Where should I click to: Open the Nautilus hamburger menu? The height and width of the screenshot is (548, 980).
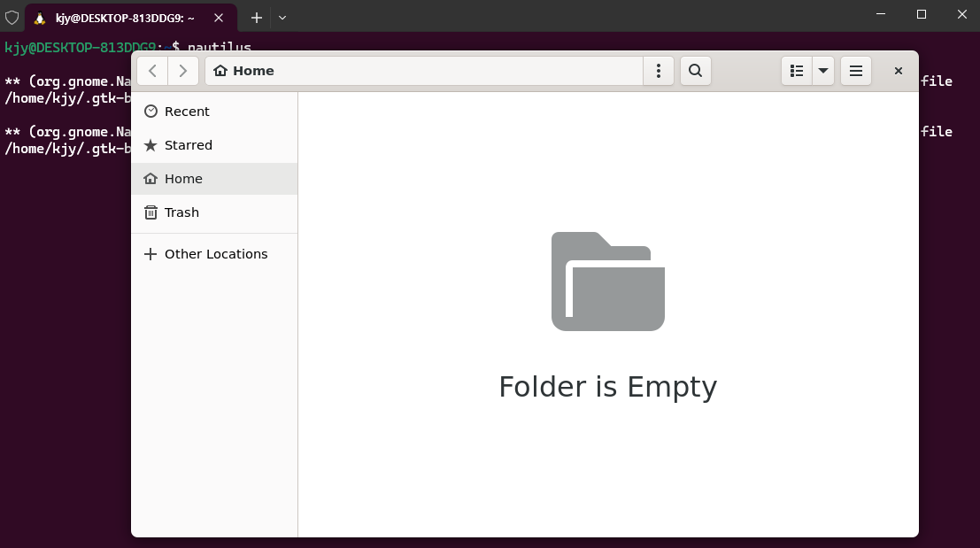(856, 71)
